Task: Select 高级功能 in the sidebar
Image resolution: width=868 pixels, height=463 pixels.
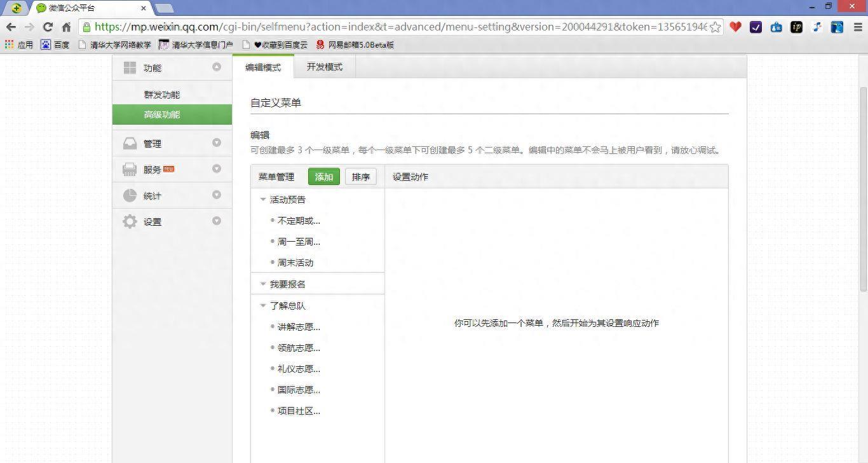Action: pos(172,114)
